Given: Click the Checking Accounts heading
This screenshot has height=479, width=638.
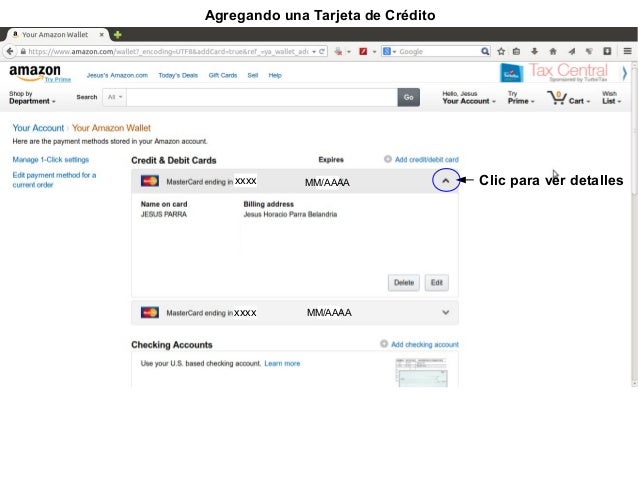Looking at the screenshot, I should coord(172,345).
